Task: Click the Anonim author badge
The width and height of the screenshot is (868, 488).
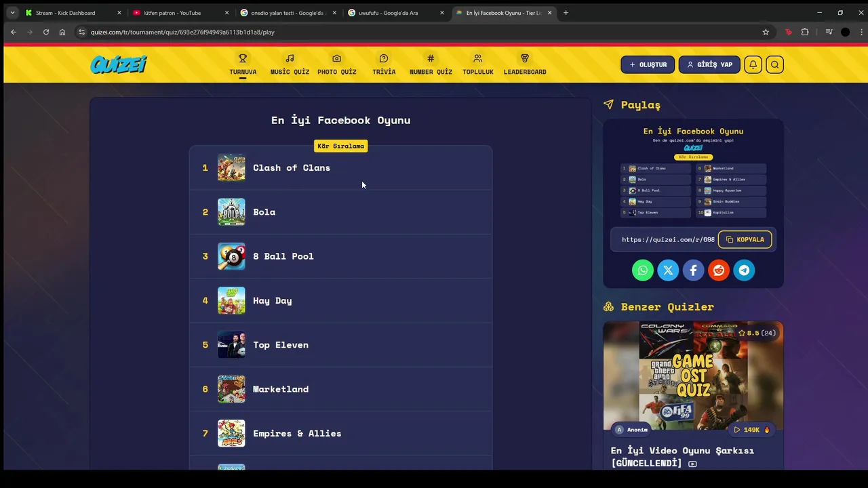Action: coord(631,430)
